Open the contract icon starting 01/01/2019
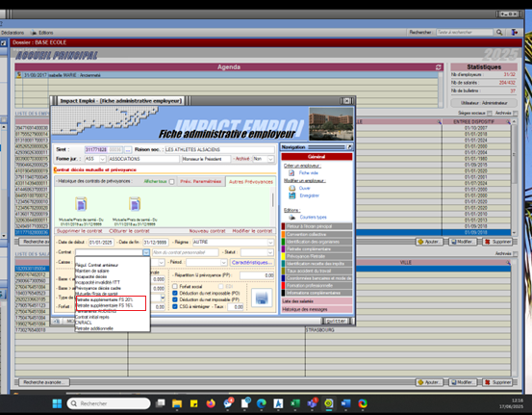The width and height of the screenshot is (532, 415). click(x=81, y=204)
